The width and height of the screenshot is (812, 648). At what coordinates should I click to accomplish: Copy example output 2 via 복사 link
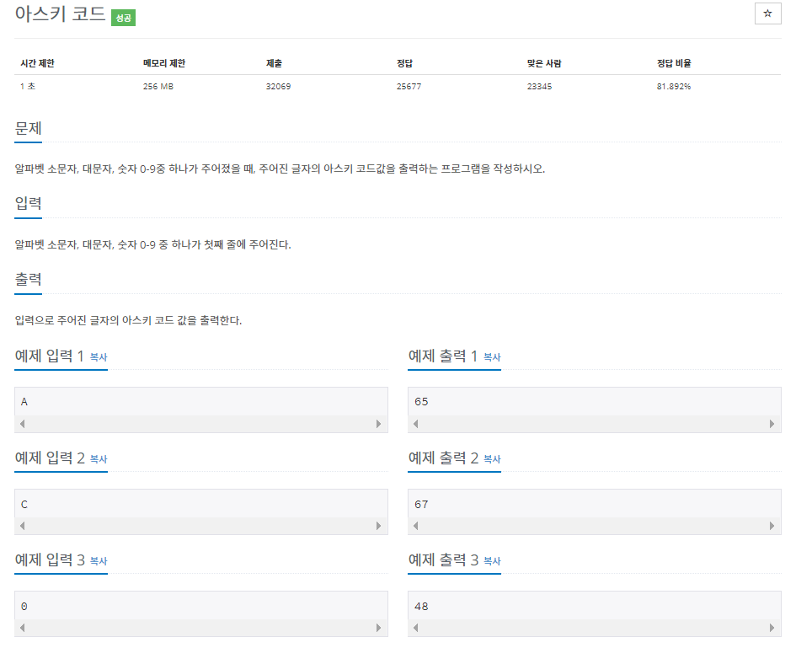[492, 459]
